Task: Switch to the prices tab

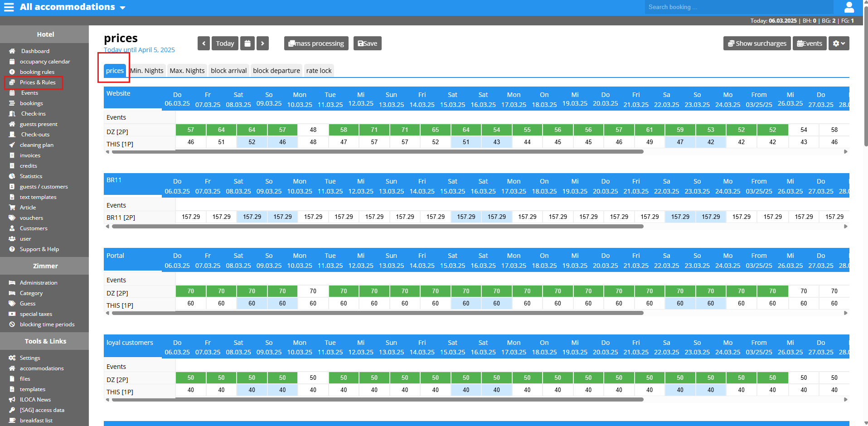Action: tap(115, 71)
